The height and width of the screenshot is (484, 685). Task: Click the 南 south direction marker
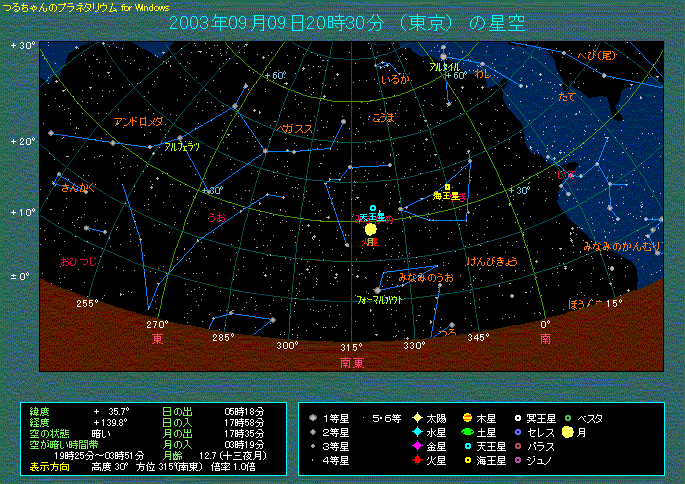click(x=546, y=340)
